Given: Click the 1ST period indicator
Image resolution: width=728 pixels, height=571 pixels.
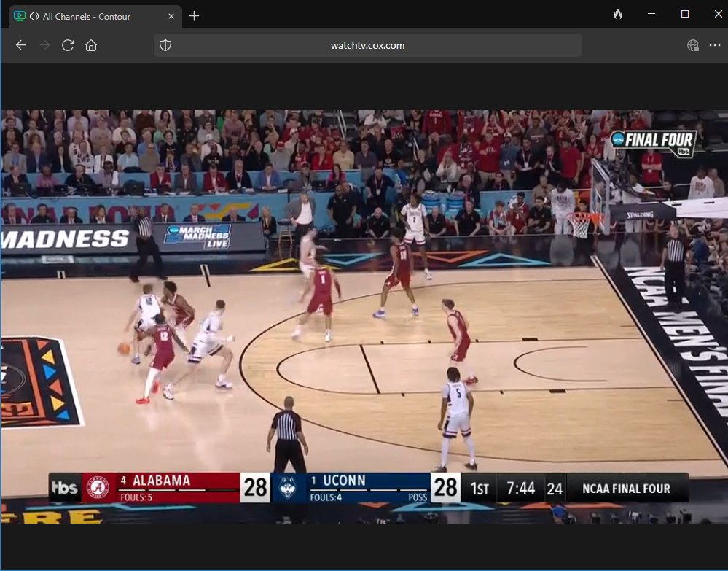Looking at the screenshot, I should coord(480,489).
